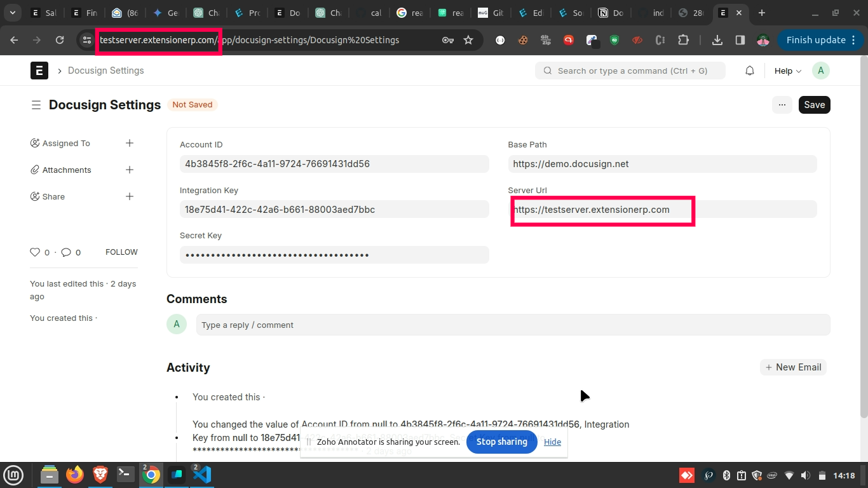Viewport: 868px width, 488px height.
Task: Bookmark this page with the star icon
Action: pos(468,40)
